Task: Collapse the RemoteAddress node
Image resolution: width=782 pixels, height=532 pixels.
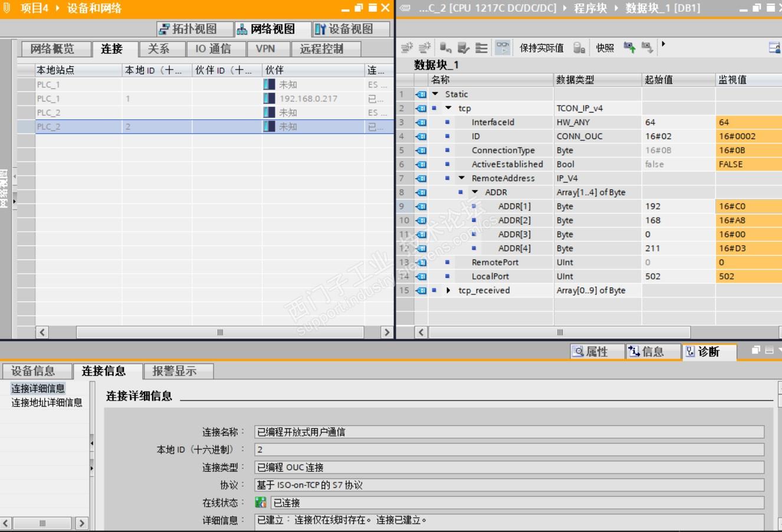Action: [x=462, y=178]
